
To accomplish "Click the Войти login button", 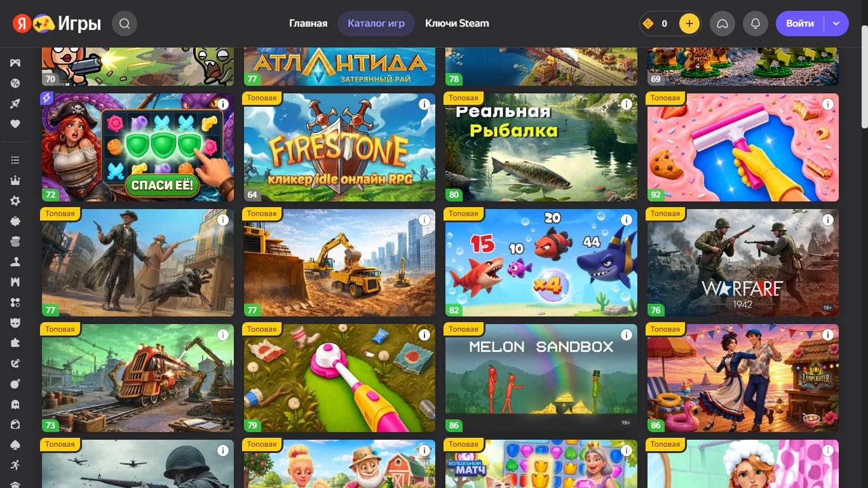I will pos(800,24).
